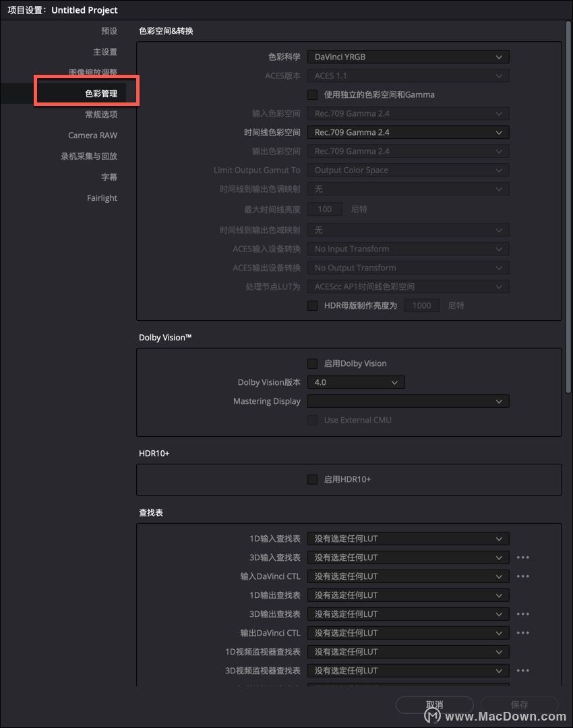Open the 输出DaVinci CTL dropdown
573x728 pixels.
click(408, 633)
